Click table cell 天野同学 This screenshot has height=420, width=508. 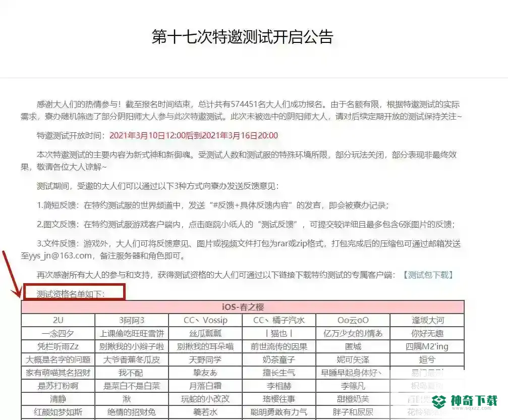click(x=205, y=360)
